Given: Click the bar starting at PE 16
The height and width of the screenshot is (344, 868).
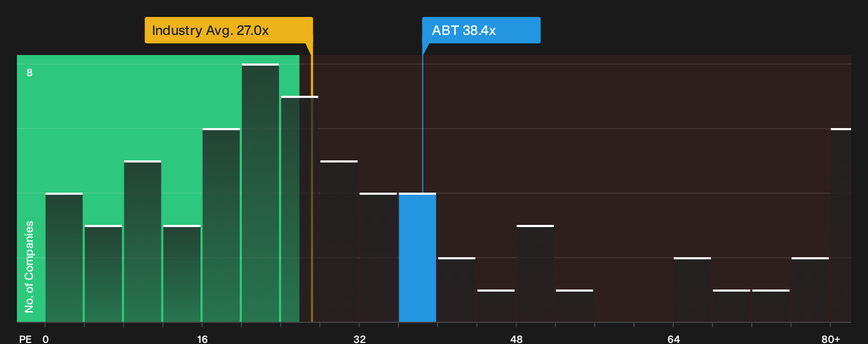Looking at the screenshot, I should [x=221, y=225].
